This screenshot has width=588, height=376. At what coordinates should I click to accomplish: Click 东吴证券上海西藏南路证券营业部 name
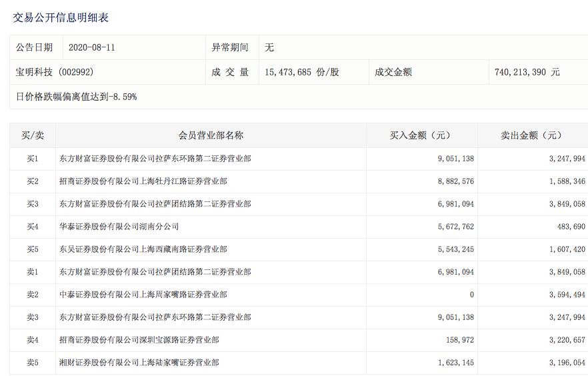click(x=143, y=249)
